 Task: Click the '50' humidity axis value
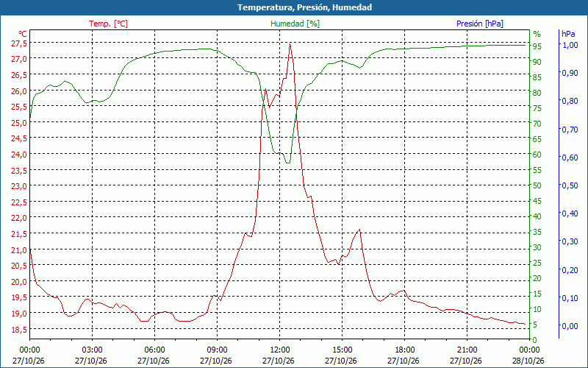[537, 185]
